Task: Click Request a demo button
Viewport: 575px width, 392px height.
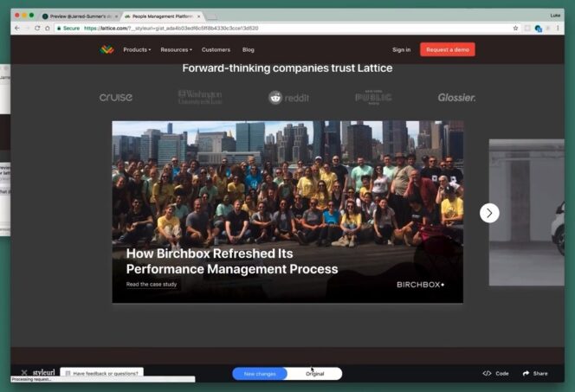Action: (448, 49)
